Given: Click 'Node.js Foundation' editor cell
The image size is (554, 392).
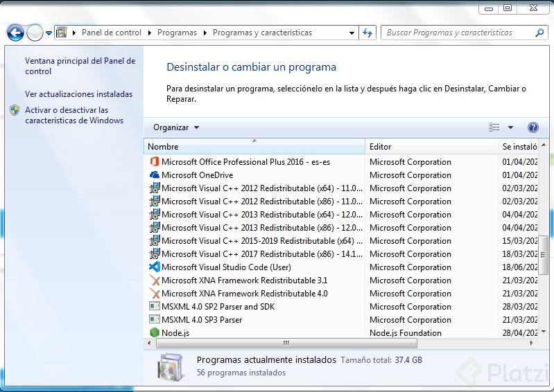Looking at the screenshot, I should (405, 332).
